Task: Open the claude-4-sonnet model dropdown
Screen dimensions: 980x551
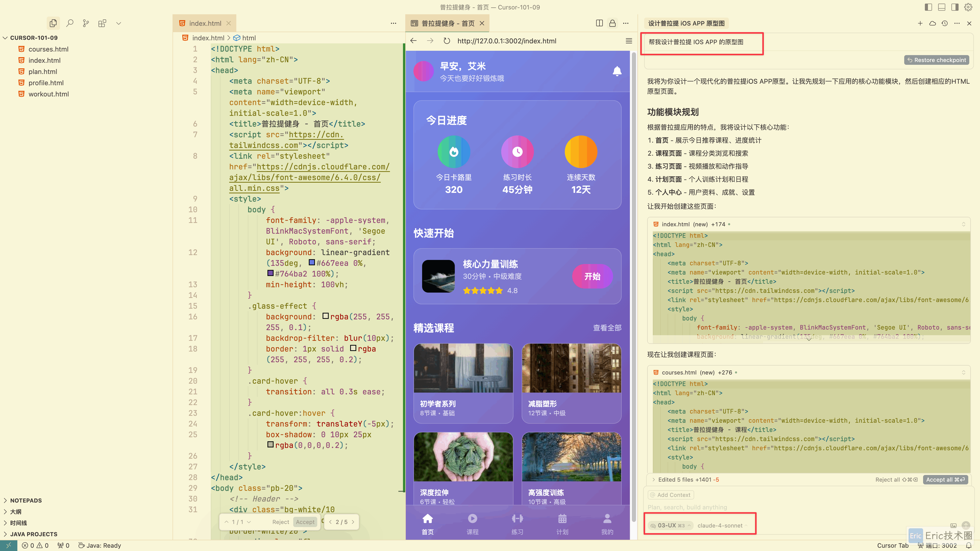Action: 722,525
